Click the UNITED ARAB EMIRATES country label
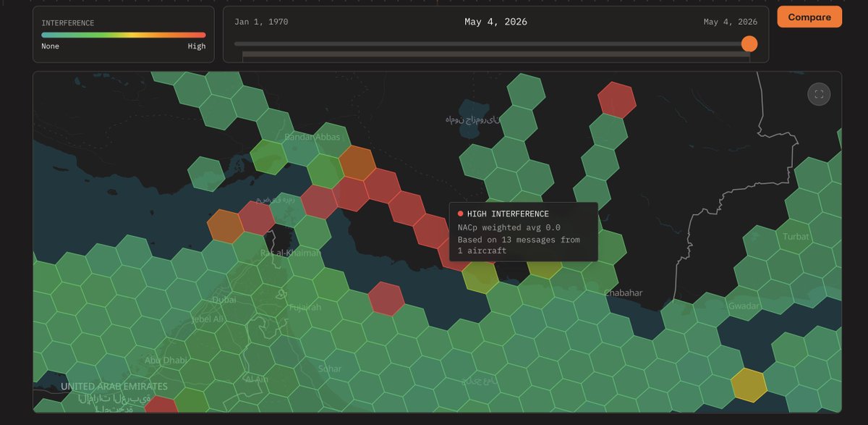This screenshot has width=868, height=425. pyautogui.click(x=114, y=387)
